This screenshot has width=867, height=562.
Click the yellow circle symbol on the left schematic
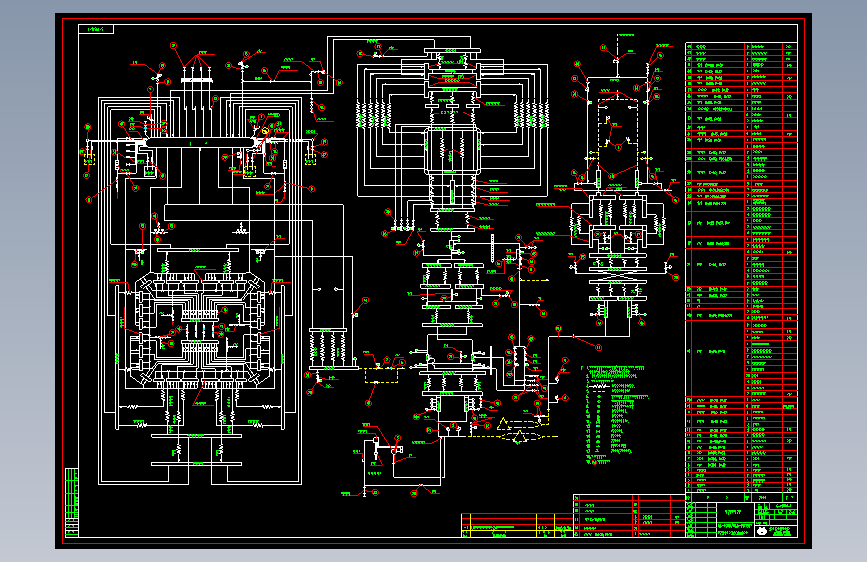(265, 131)
